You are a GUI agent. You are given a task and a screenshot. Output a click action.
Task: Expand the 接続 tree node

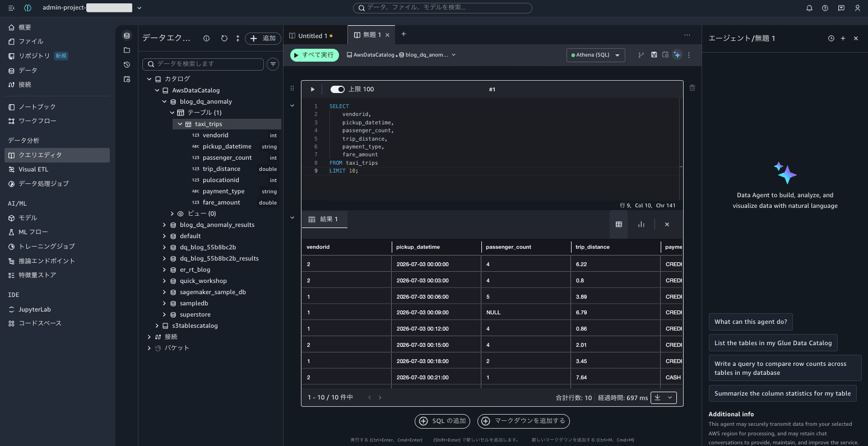coord(149,337)
